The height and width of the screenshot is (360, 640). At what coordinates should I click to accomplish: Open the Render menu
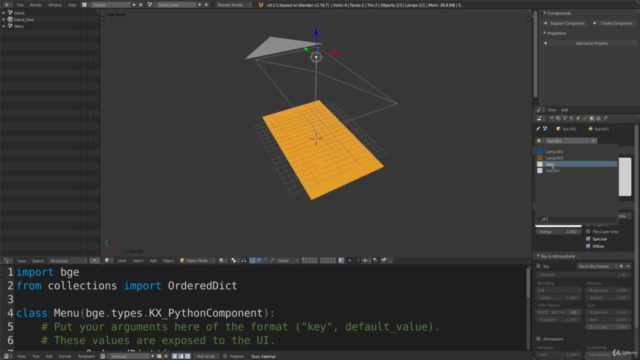36,5
